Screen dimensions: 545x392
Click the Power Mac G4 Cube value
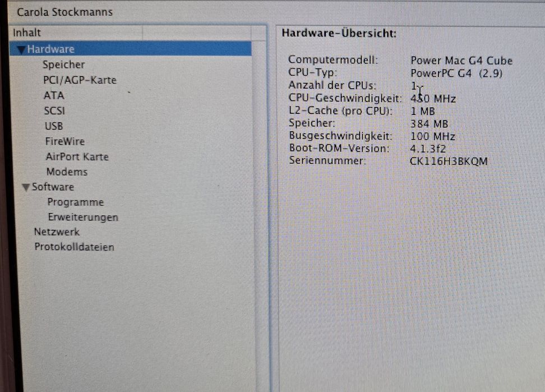click(x=461, y=61)
